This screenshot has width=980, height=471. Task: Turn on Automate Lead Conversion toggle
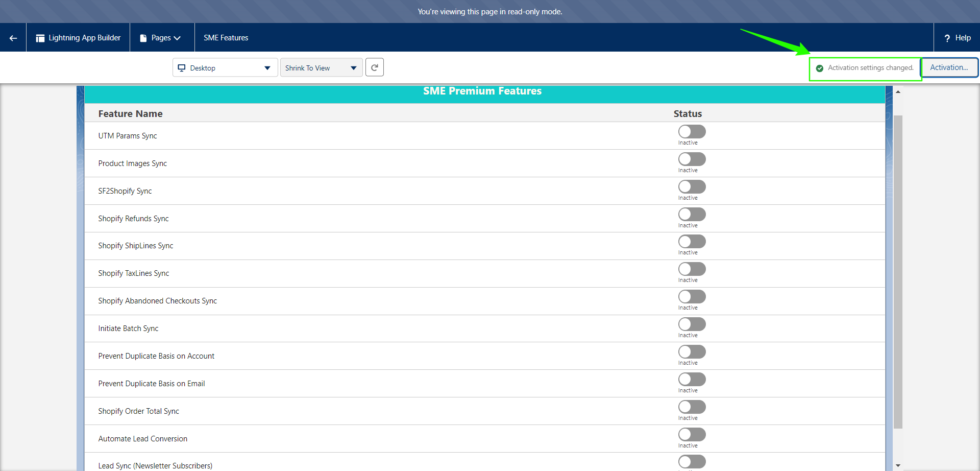coord(692,435)
